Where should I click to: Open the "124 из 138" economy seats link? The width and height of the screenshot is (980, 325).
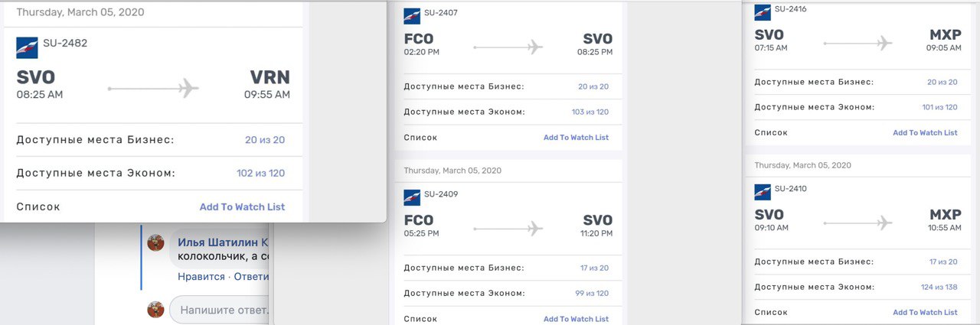pos(939,288)
